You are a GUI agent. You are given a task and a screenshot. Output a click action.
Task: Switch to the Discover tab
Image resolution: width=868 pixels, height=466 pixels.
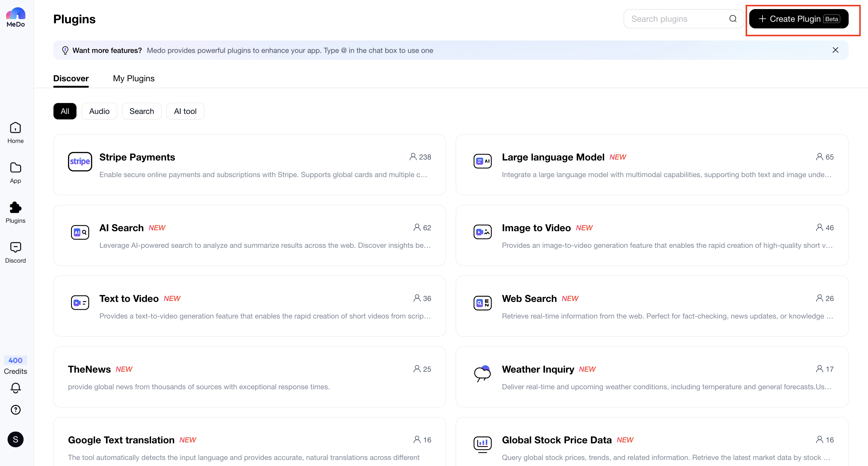point(71,79)
